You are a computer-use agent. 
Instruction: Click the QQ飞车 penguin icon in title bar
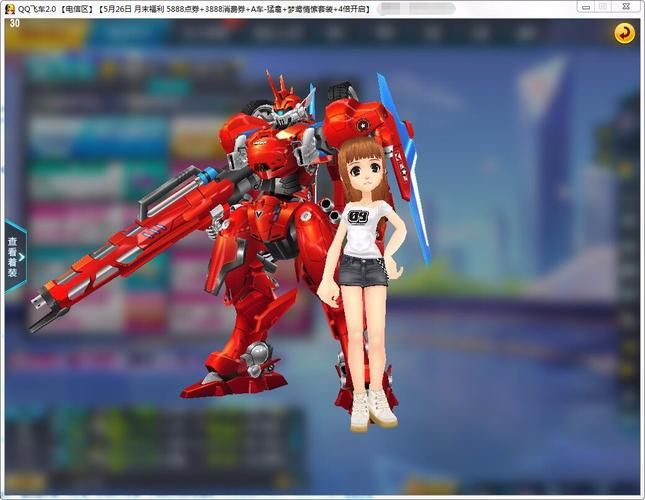point(10,9)
